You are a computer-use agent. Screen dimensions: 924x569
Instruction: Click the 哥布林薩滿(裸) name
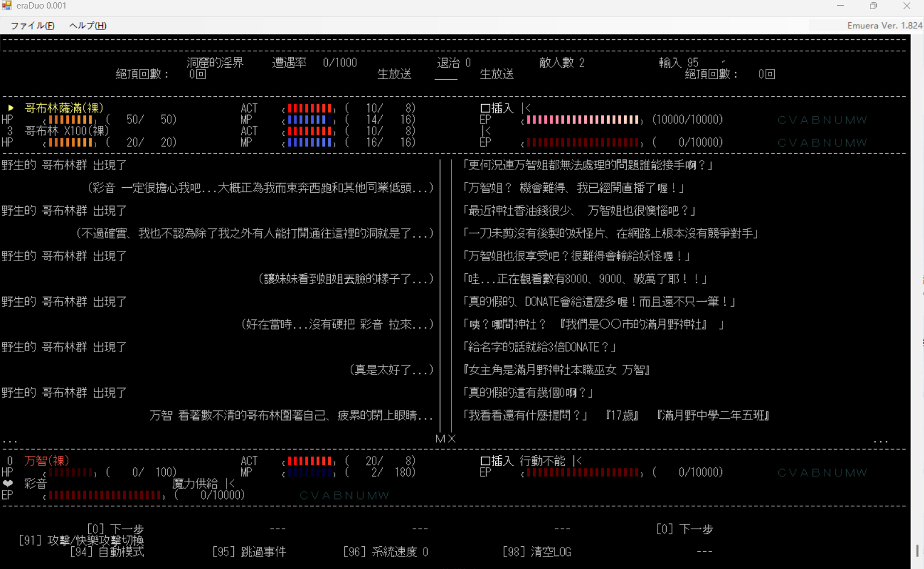(x=64, y=108)
